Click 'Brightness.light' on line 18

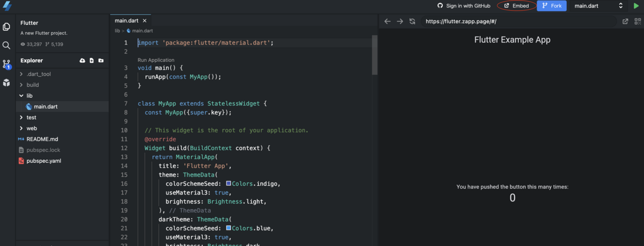(237, 201)
